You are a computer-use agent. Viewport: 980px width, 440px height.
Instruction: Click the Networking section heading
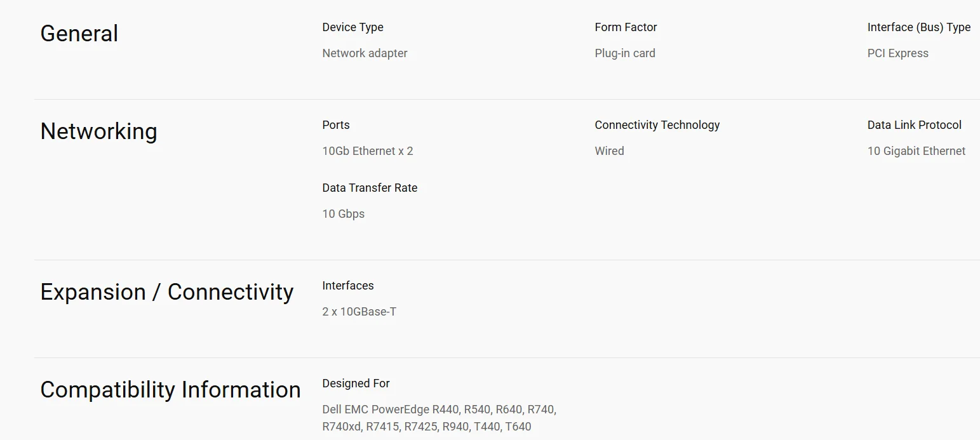(x=98, y=131)
